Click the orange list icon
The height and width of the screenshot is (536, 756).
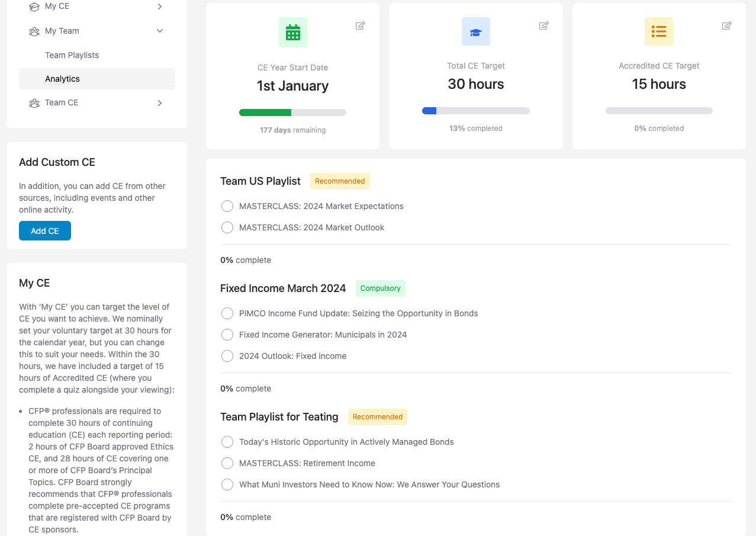[x=658, y=32]
